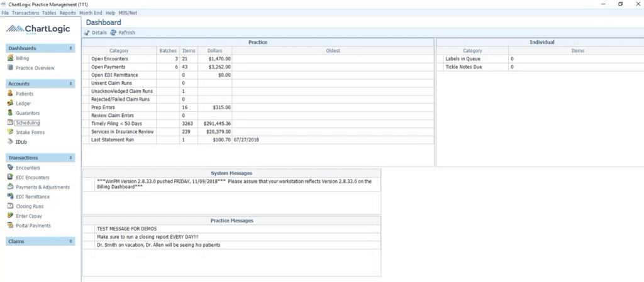Open the Tables menu

coord(49,13)
